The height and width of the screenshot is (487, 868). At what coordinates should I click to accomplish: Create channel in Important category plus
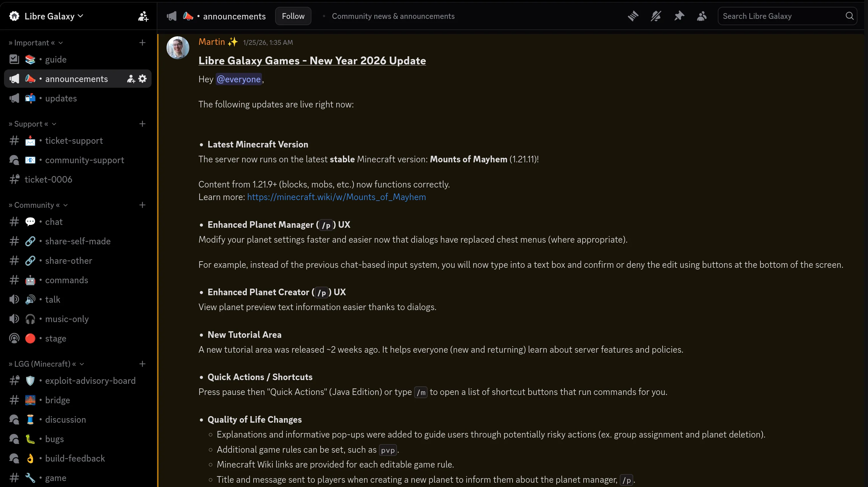(x=142, y=43)
